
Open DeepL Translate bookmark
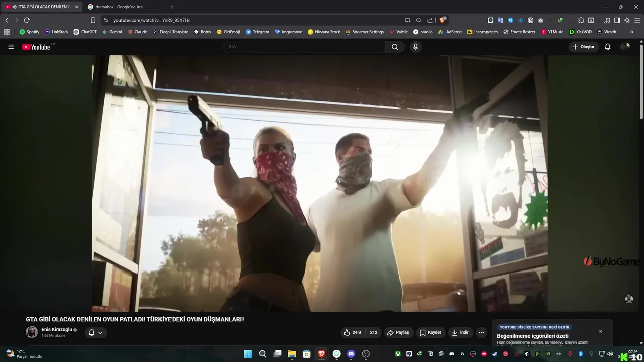(x=171, y=32)
